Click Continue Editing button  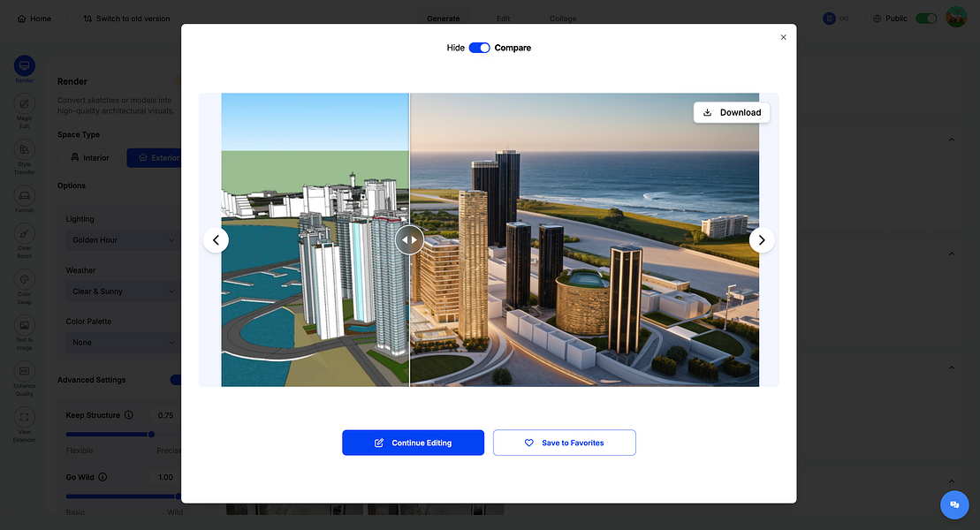click(x=414, y=443)
